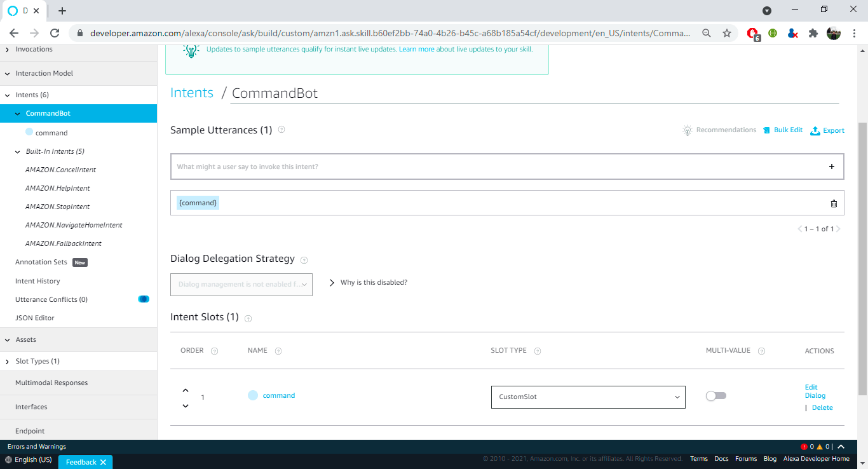Viewport: 868px width, 469px height.
Task: Open Intent History
Action: point(37,282)
